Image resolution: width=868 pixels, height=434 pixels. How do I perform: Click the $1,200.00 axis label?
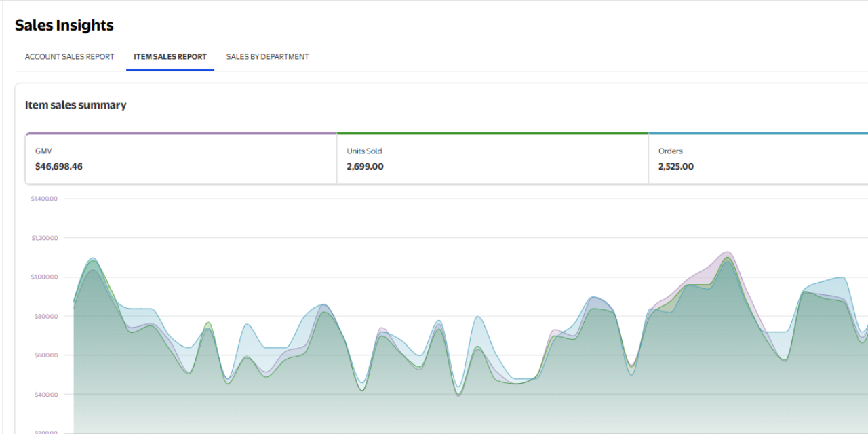click(44, 238)
